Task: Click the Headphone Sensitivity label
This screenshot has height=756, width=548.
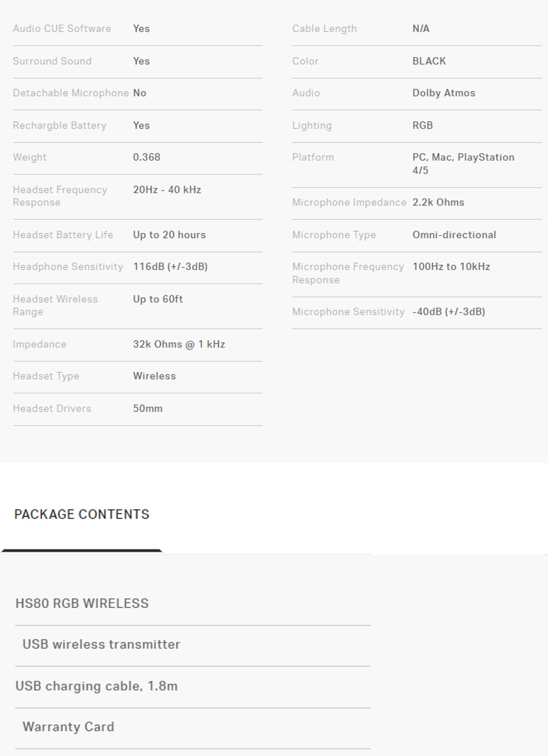Action: coord(68,267)
